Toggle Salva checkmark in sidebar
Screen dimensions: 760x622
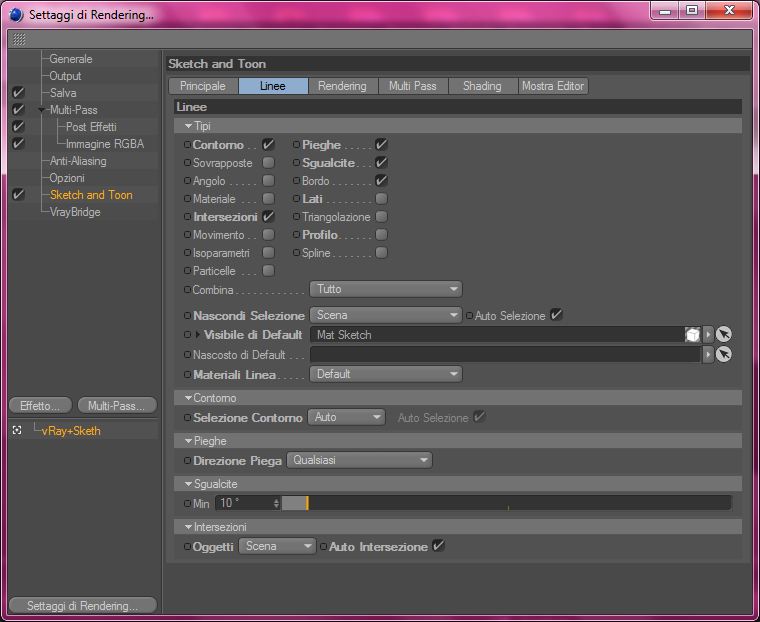pyautogui.click(x=18, y=92)
